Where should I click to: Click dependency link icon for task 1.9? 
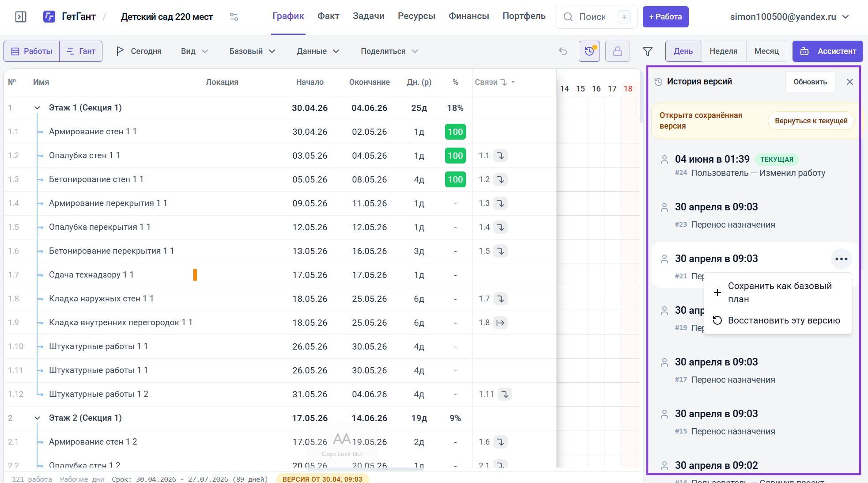pos(500,323)
